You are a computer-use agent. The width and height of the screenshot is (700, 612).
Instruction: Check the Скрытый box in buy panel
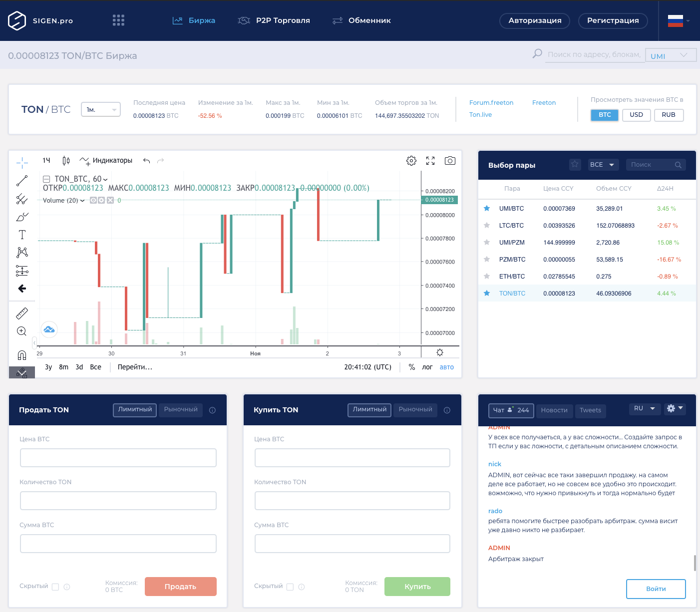click(290, 587)
